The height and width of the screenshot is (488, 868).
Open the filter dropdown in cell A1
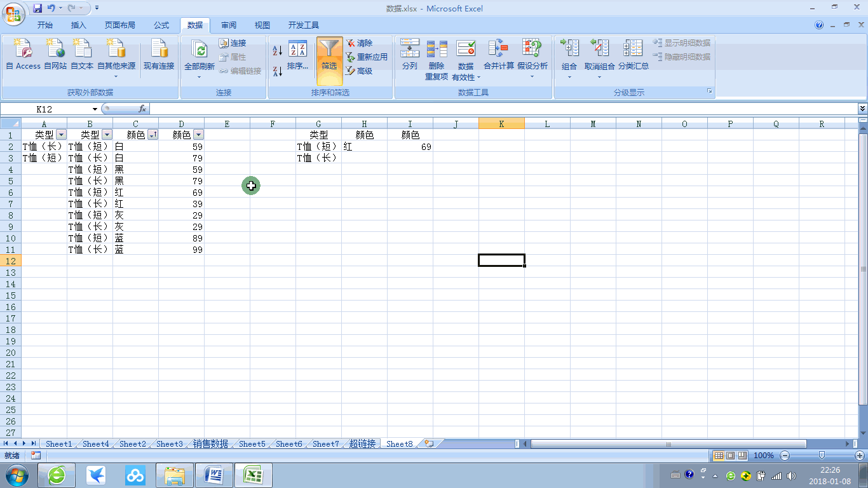tap(61, 135)
